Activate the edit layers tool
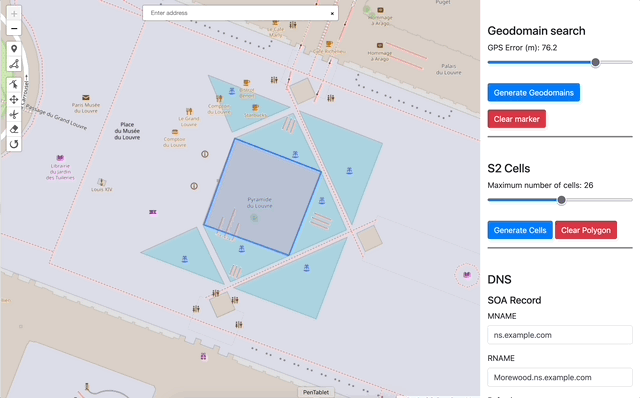 (x=14, y=84)
